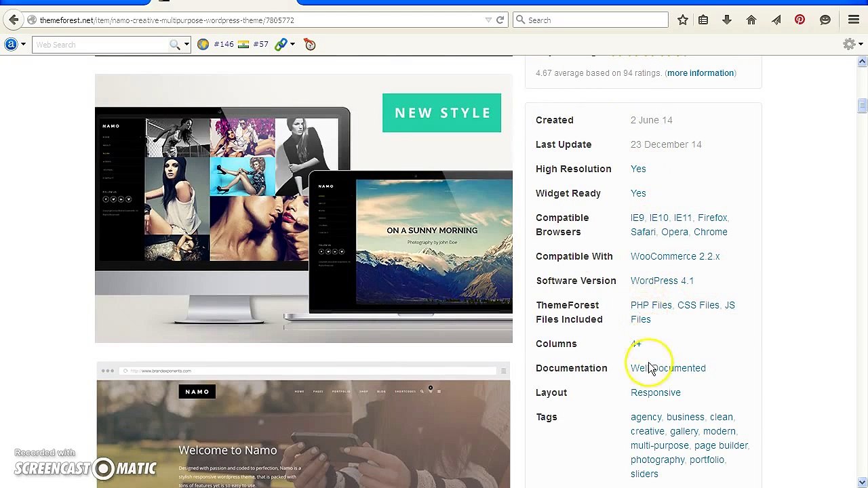Click the scrollbar up arrow
This screenshot has width=868, height=488.
pyautogui.click(x=862, y=62)
